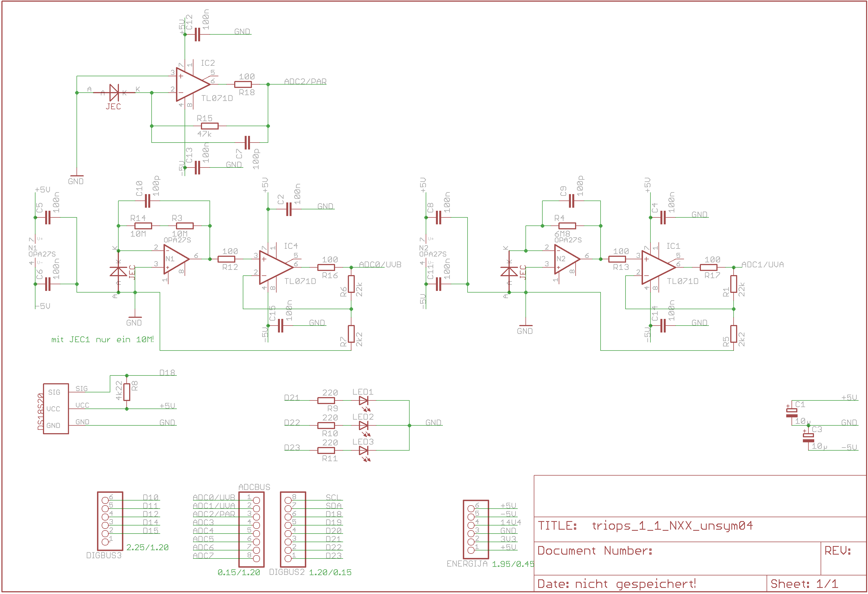Click the DIGBUS2 eight-pin connector
Screen dimensions: 868x594
point(293,529)
